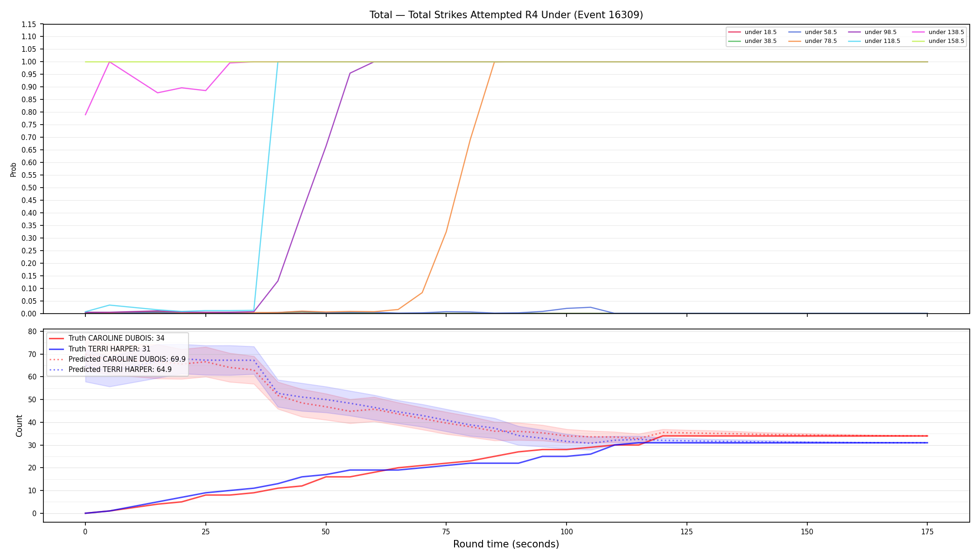Viewport: 980px width, 560px height.
Task: Click 'Predicted TERRI HARPER: 64.9' legend entry
Action: (x=110, y=370)
